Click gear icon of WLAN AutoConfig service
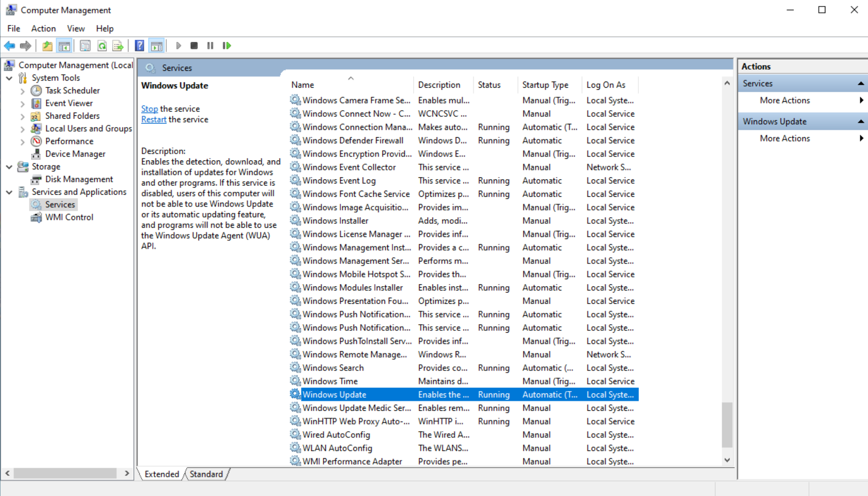Viewport: 868px width, 496px height. pyautogui.click(x=296, y=448)
